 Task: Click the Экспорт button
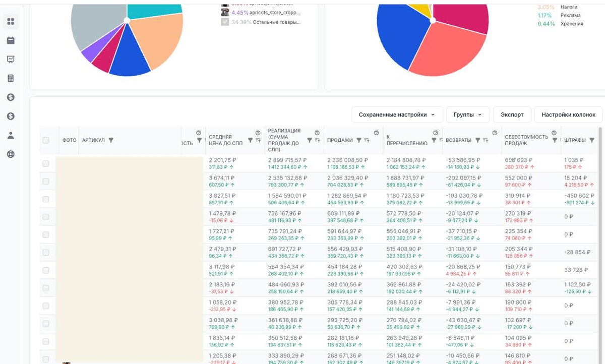pos(512,114)
